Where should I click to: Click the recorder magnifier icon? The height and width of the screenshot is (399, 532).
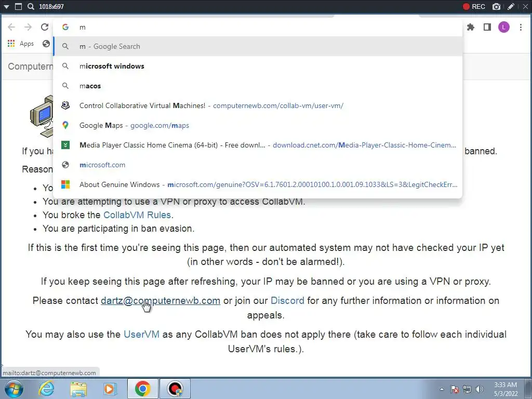[31, 6]
